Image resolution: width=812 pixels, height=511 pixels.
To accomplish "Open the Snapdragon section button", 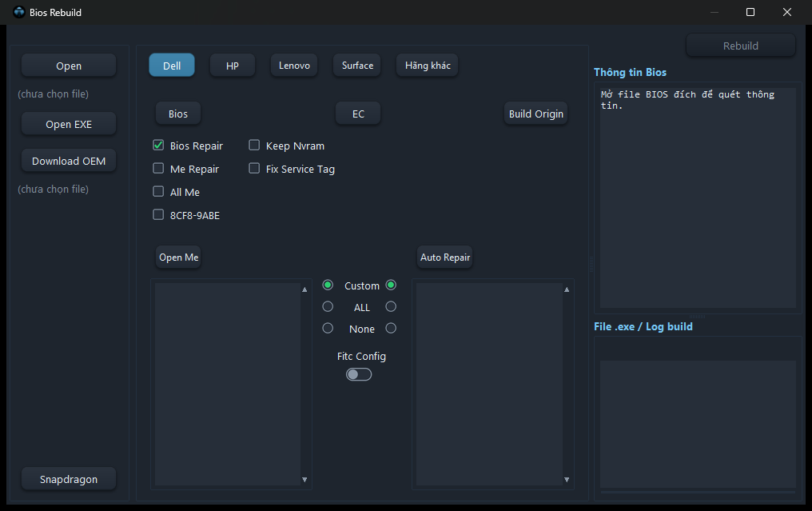I will coord(69,479).
